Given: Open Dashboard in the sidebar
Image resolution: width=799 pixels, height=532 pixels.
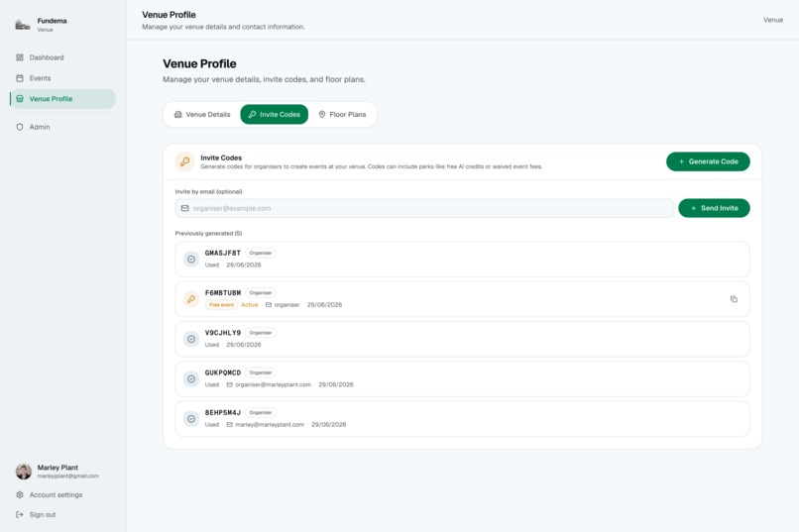Looking at the screenshot, I should pos(62,57).
